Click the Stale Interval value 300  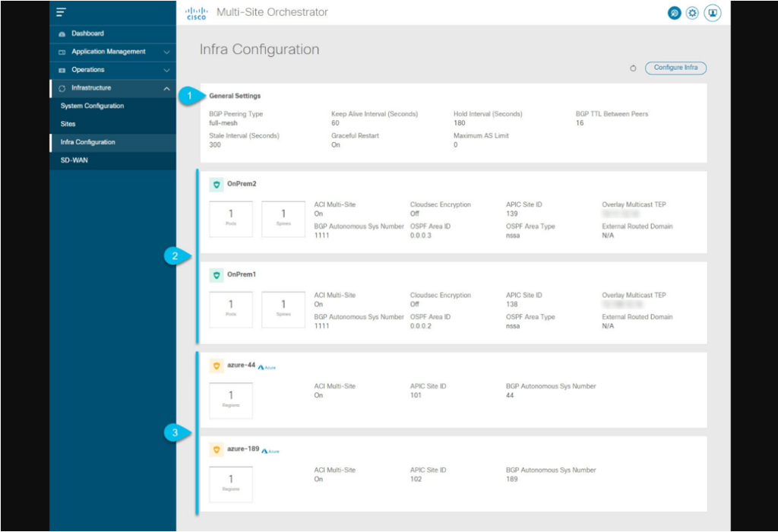pyautogui.click(x=215, y=145)
